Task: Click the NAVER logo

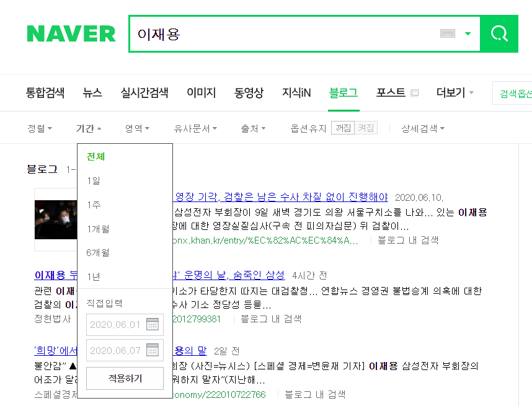Action: click(x=71, y=34)
